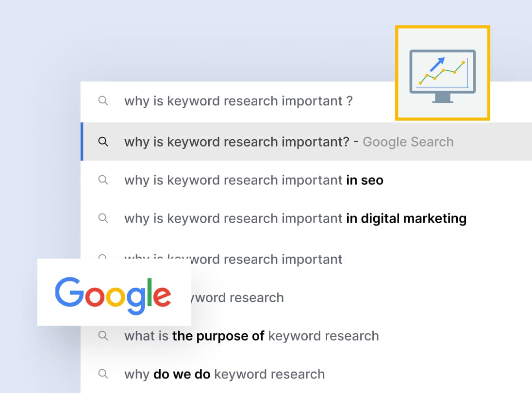Select the highlighted 'why is keyword research important?' suggestion
The image size is (532, 393).
[236, 142]
